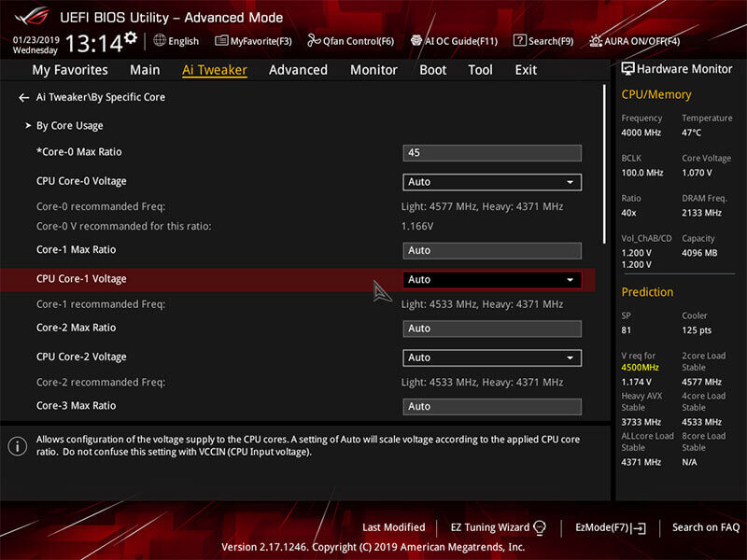The image size is (747, 560).
Task: Switch to EzMode(F7)
Action: [x=611, y=527]
